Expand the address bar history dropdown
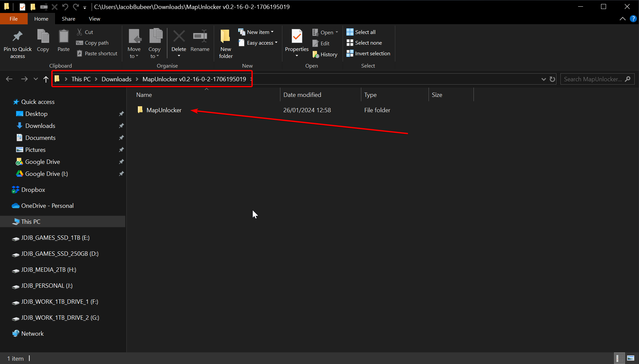 543,79
